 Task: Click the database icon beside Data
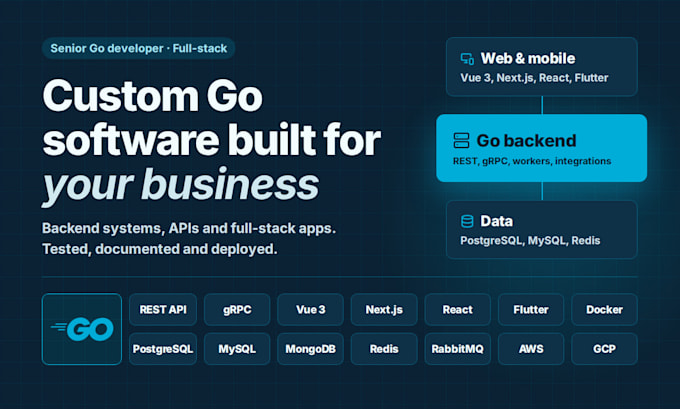[x=467, y=221]
